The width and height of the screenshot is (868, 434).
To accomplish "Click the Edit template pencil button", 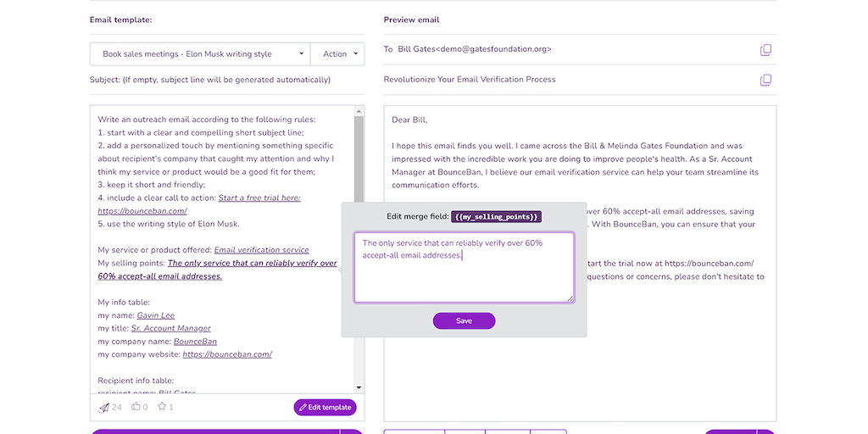I will (x=325, y=408).
